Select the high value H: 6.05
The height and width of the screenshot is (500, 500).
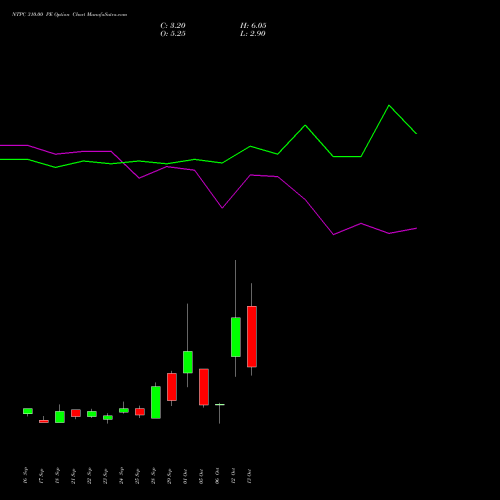(x=253, y=26)
